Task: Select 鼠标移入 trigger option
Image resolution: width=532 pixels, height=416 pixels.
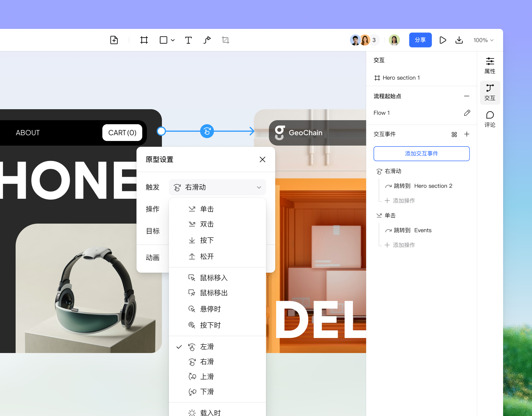Action: (x=214, y=278)
